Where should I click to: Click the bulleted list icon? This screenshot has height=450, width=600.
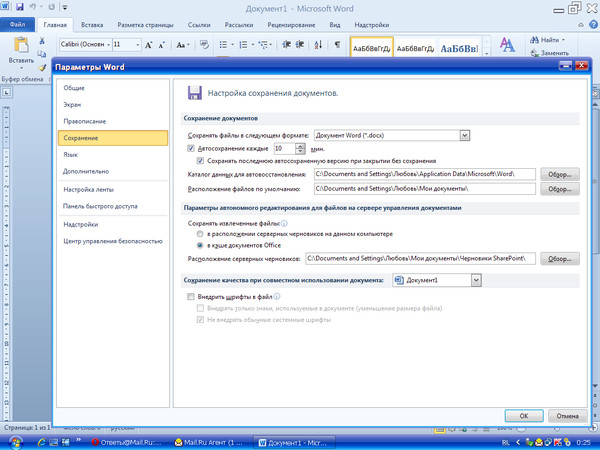[223, 45]
